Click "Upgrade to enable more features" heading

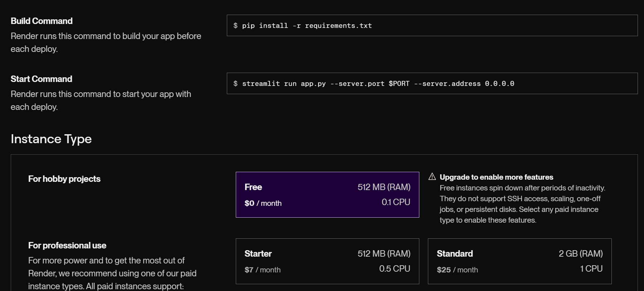point(496,177)
